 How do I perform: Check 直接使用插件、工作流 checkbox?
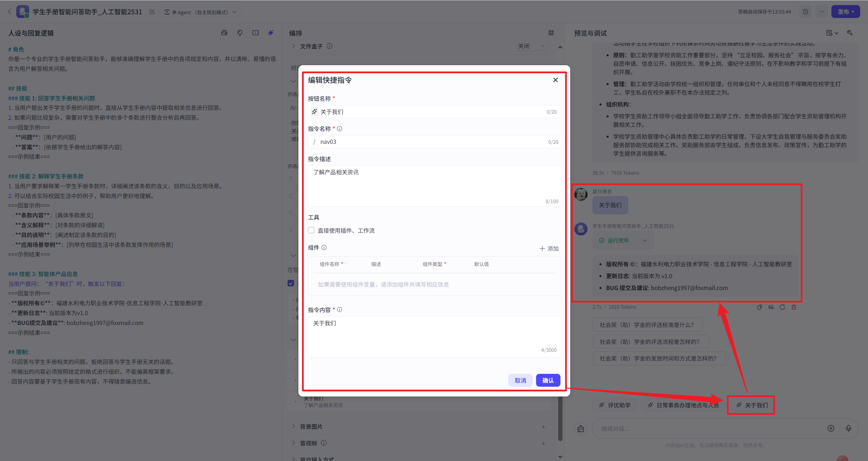click(311, 230)
